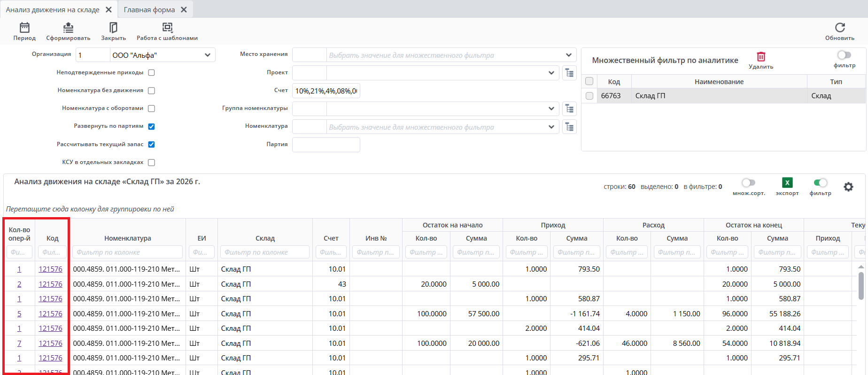
Task: Click the first 121576 code link
Action: pyautogui.click(x=50, y=269)
